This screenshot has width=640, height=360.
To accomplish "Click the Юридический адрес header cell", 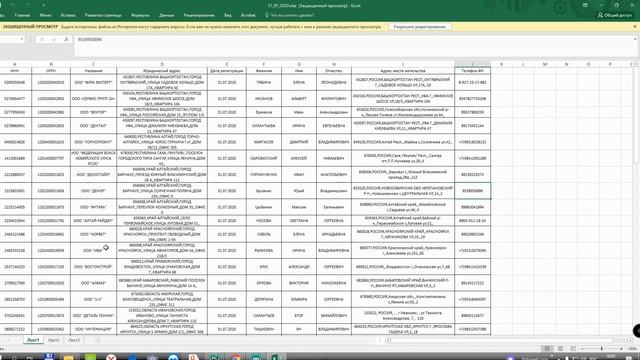I will [x=162, y=71].
